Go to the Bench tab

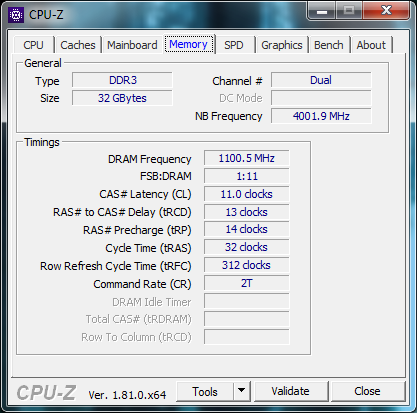click(x=329, y=45)
